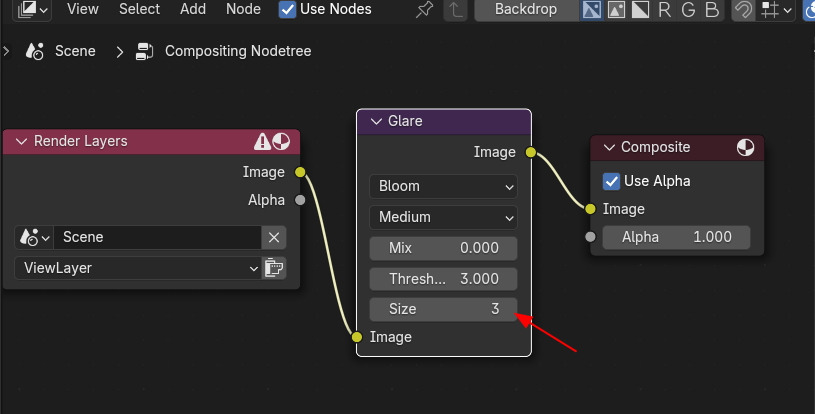Open the Bloom glare type dropdown
The height and width of the screenshot is (414, 815).
(443, 186)
